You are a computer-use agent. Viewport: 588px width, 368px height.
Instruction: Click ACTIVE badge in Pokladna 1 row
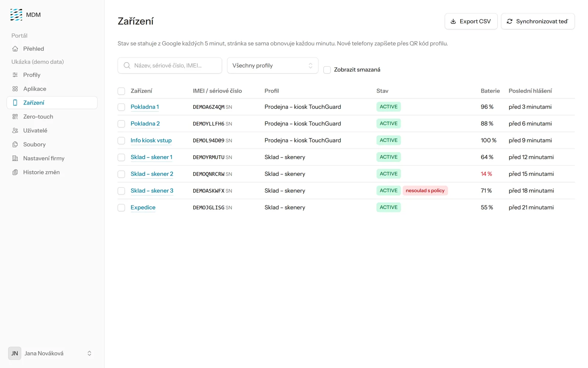[x=388, y=107]
